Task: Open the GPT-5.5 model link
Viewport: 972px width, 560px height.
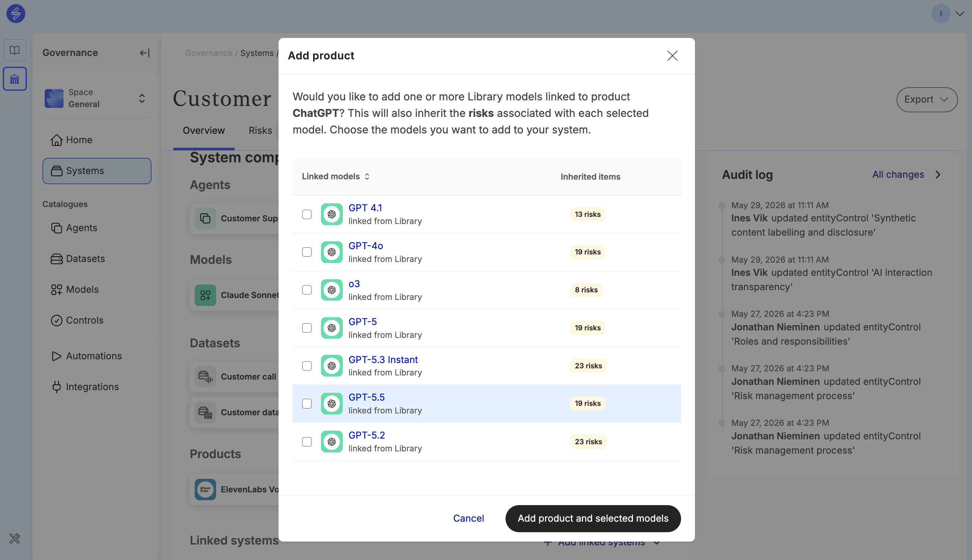Action: tap(366, 397)
